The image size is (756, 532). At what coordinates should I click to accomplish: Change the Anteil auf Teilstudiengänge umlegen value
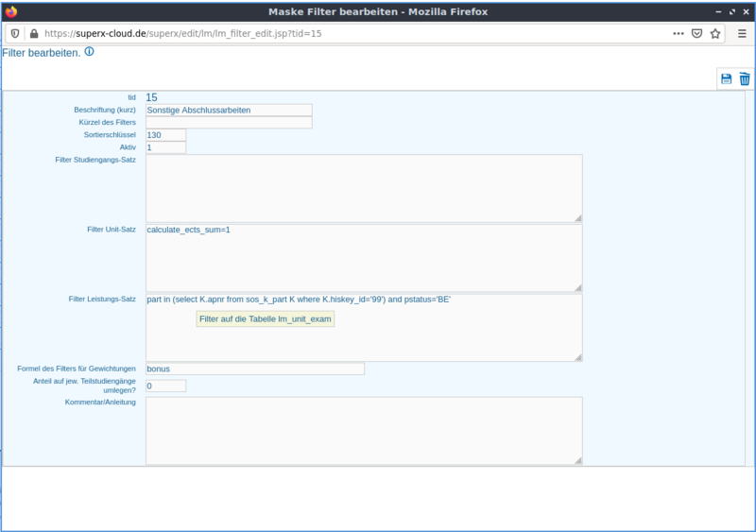166,386
